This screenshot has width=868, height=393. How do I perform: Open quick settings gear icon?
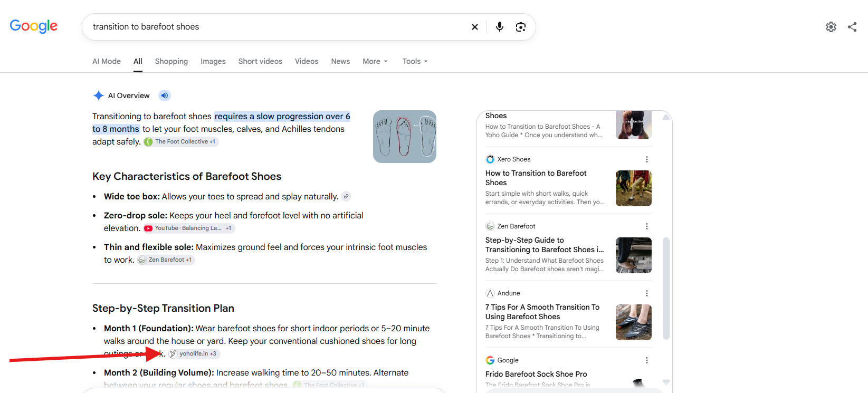(x=831, y=27)
